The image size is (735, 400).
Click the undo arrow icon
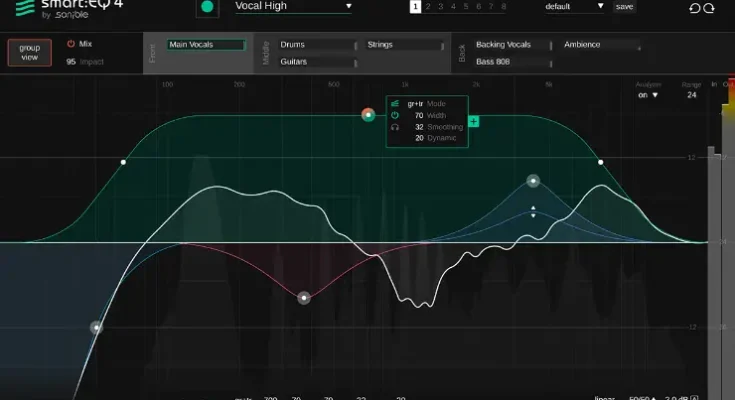695,8
